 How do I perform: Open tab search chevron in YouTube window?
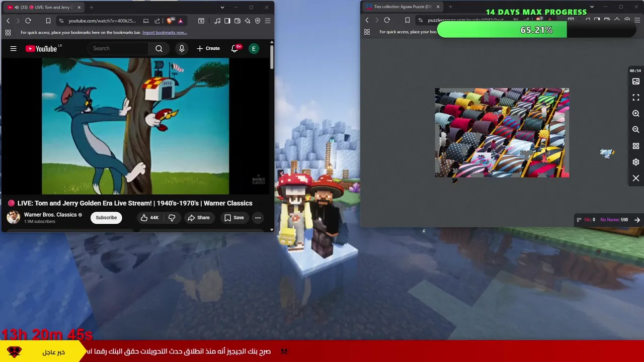(222, 7)
